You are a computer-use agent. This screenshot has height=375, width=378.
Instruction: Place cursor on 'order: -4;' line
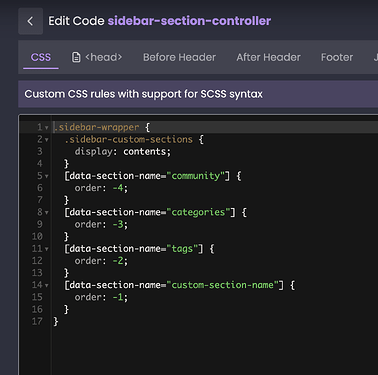coord(101,188)
